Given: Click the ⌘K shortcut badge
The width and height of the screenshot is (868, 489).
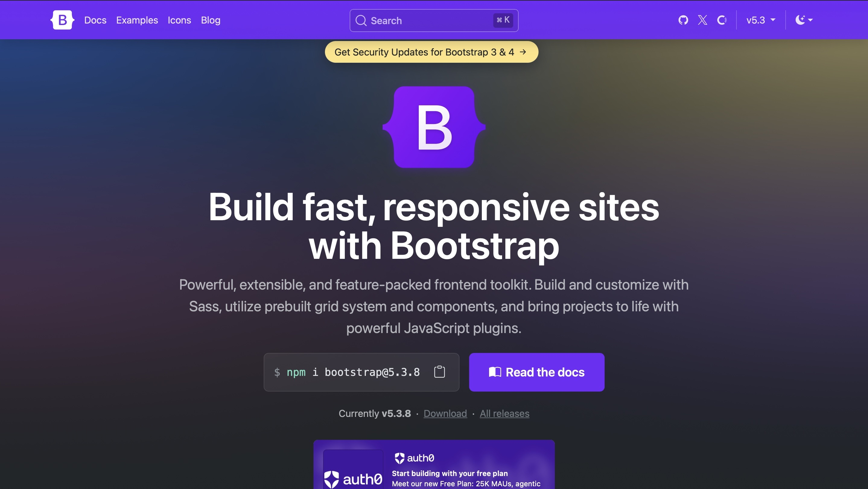Looking at the screenshot, I should [503, 20].
